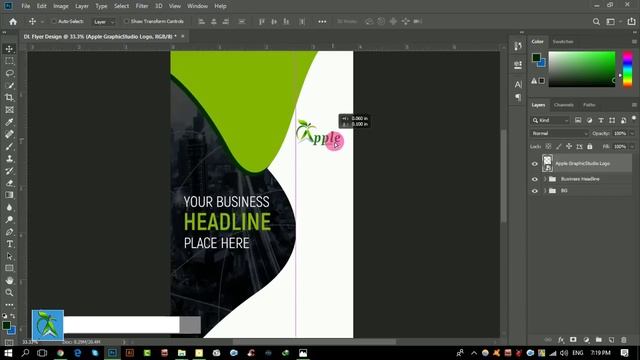
Task: Select the Gradient tool
Action: [9, 195]
